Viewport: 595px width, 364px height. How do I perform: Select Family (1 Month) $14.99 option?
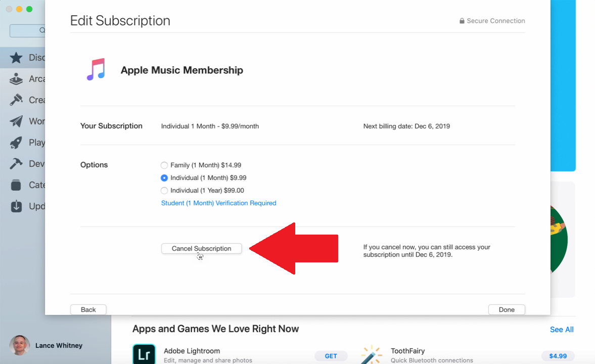click(x=164, y=165)
